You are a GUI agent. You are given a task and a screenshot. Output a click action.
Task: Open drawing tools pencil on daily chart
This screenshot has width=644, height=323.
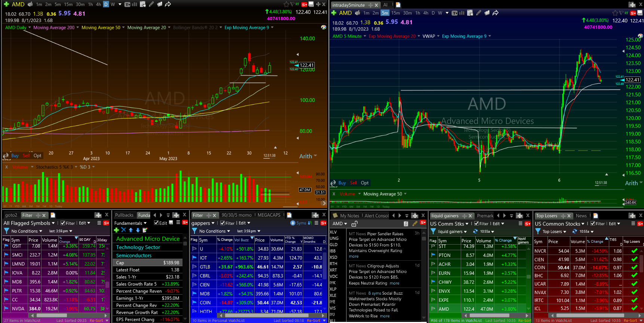151,4
